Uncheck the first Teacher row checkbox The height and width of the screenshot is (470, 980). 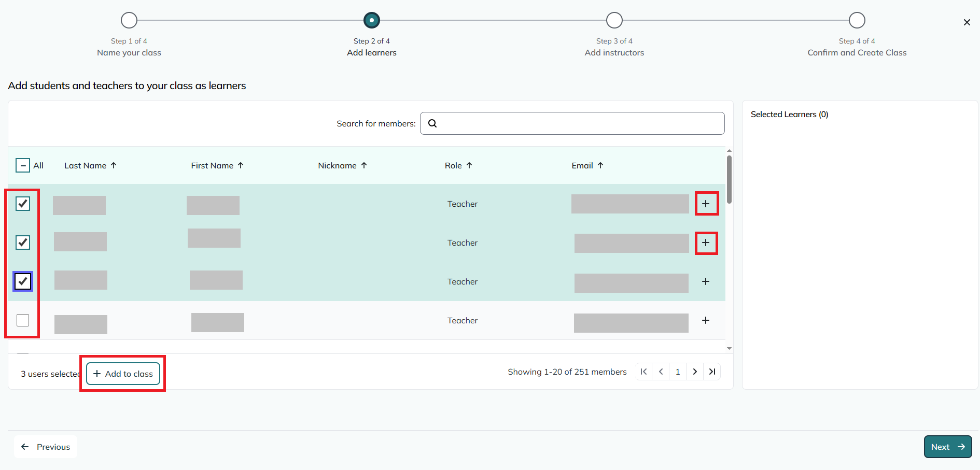[x=23, y=204]
